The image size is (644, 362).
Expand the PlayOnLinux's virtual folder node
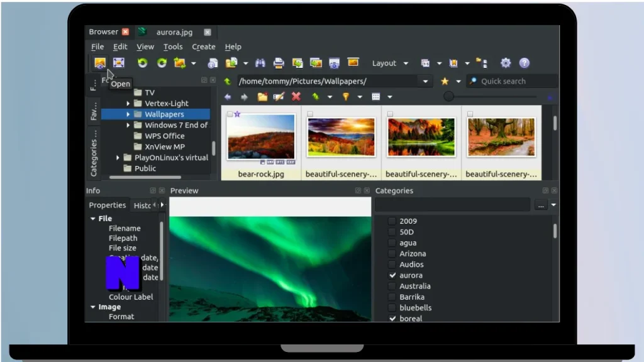click(x=118, y=158)
